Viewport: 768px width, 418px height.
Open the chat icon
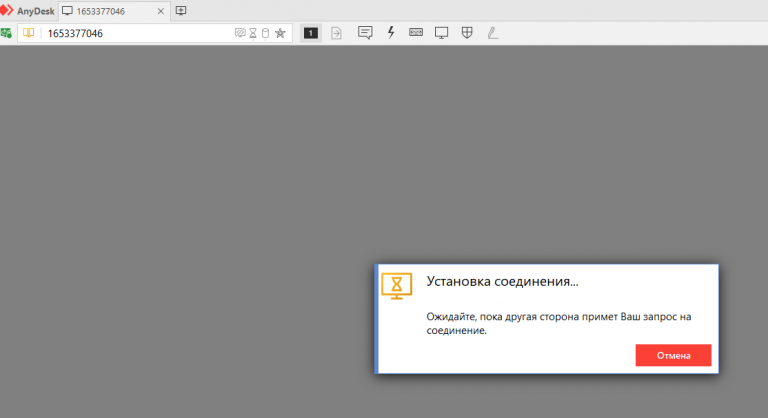tap(365, 33)
